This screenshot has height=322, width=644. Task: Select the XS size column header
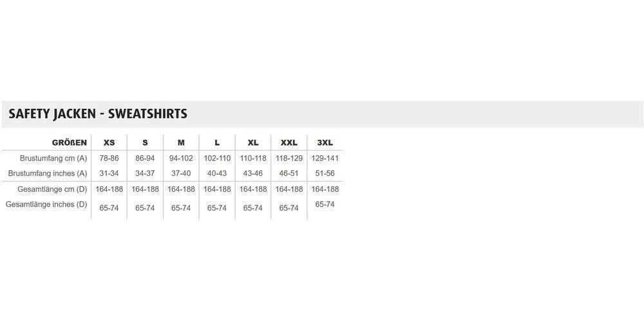coord(109,143)
